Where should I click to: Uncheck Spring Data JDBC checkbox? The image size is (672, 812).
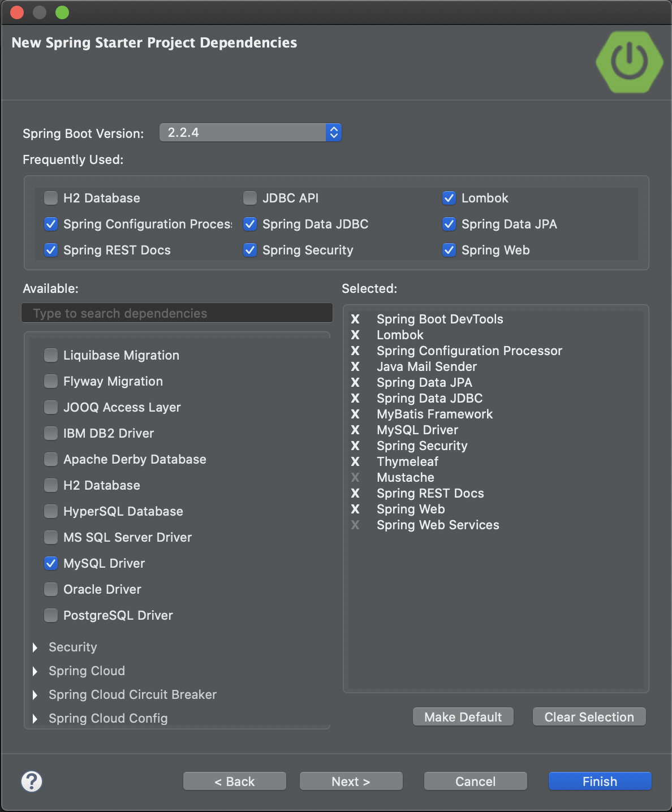(250, 224)
